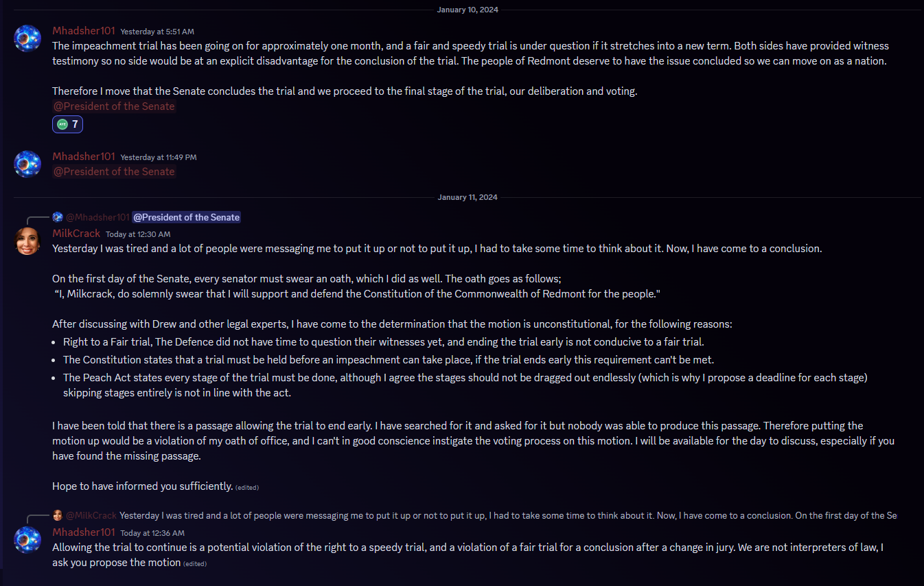Click the Mhadsher101 username at 5:51 AM

click(x=84, y=31)
